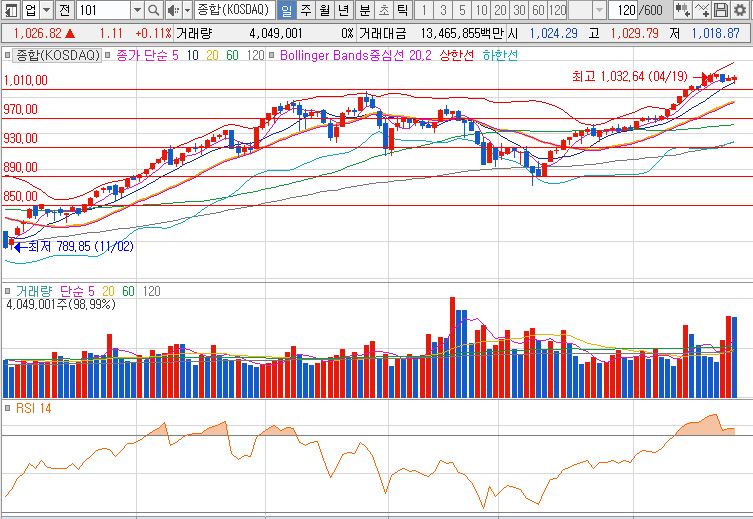Toggle the side panel icon at toolbar start

11,10
